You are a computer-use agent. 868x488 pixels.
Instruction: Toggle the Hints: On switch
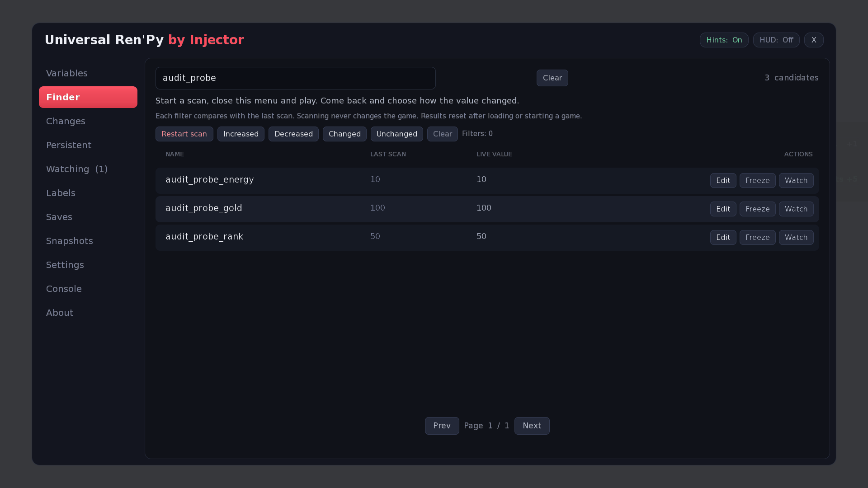point(724,40)
